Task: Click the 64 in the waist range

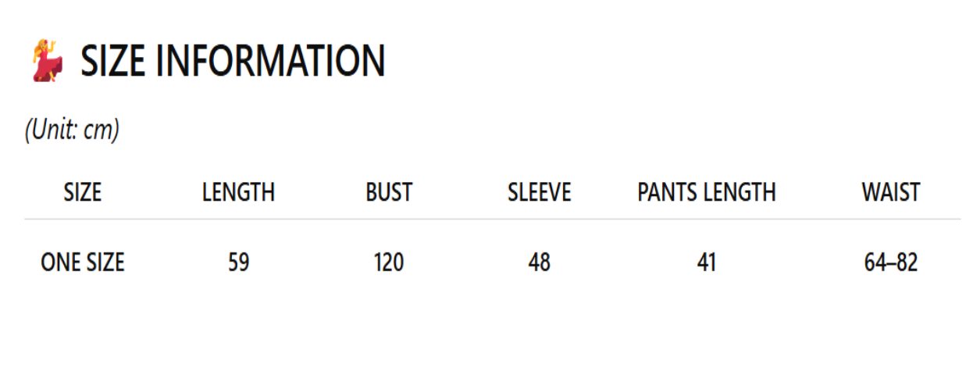Action: point(875,262)
